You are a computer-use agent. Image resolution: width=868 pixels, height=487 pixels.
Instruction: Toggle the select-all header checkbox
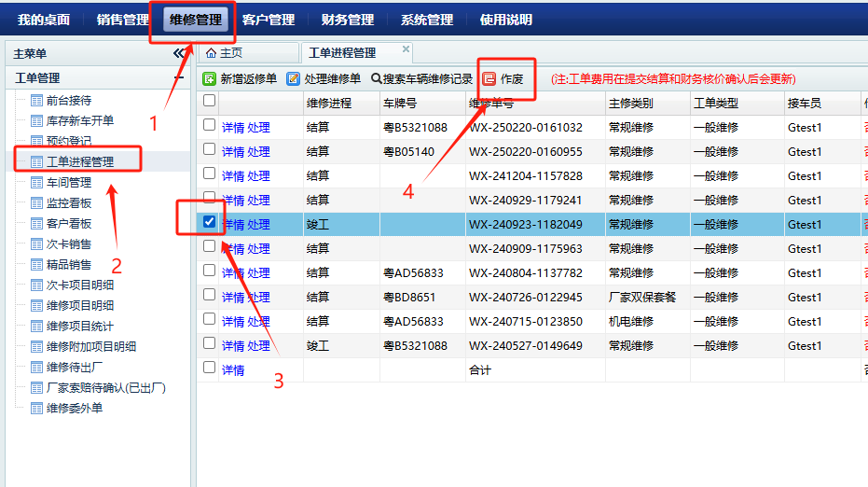(210, 101)
